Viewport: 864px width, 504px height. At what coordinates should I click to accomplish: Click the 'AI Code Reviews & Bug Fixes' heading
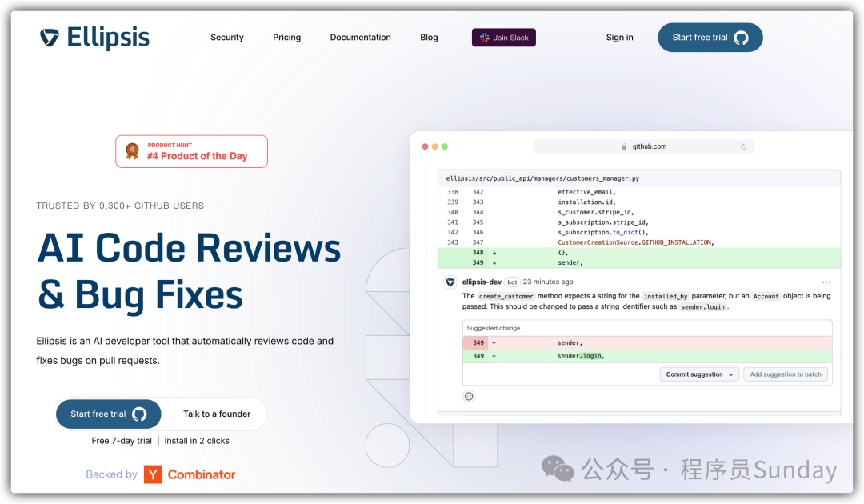pos(189,271)
